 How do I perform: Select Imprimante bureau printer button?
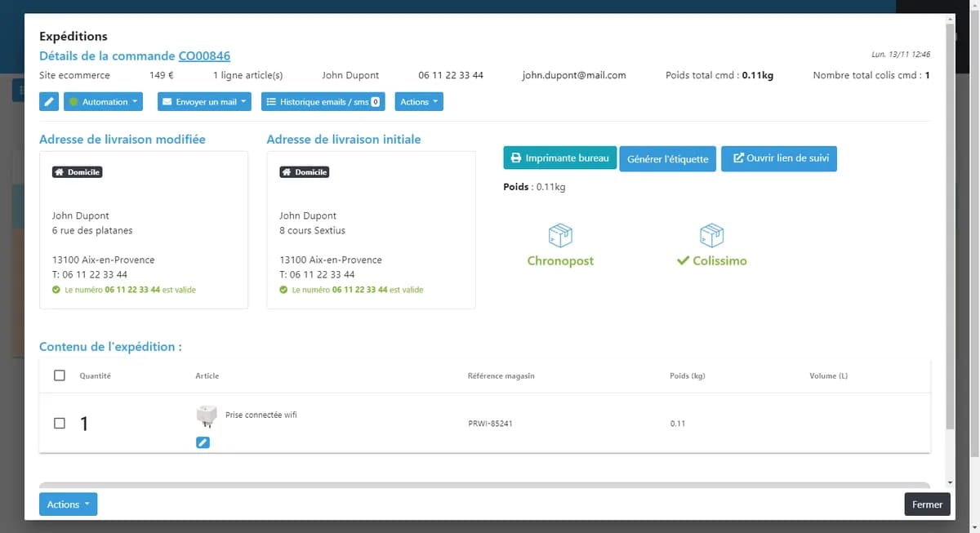(560, 158)
